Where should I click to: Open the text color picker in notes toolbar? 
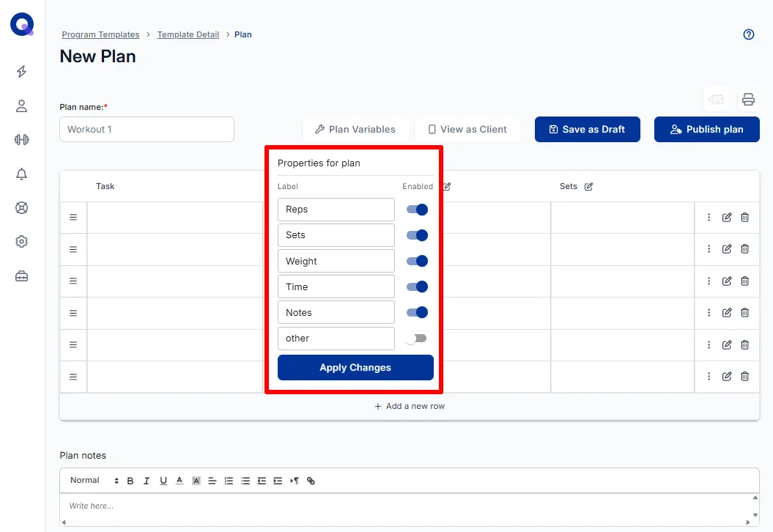[180, 481]
